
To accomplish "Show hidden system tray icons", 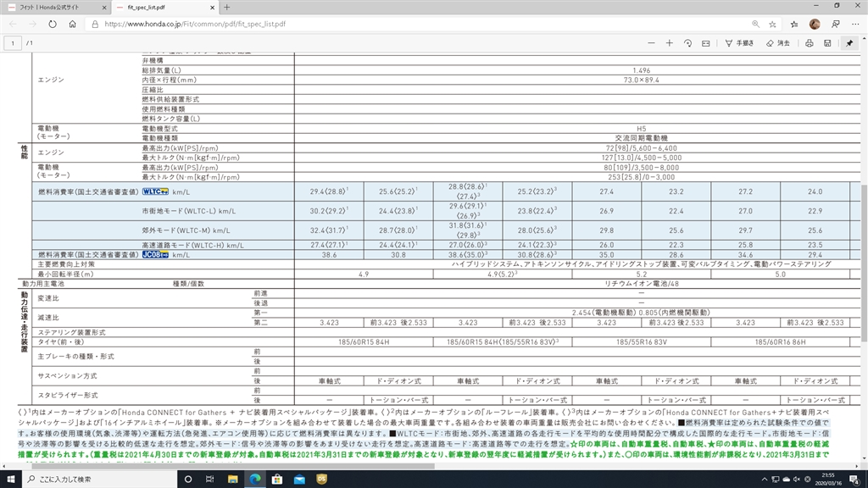I will [x=765, y=480].
